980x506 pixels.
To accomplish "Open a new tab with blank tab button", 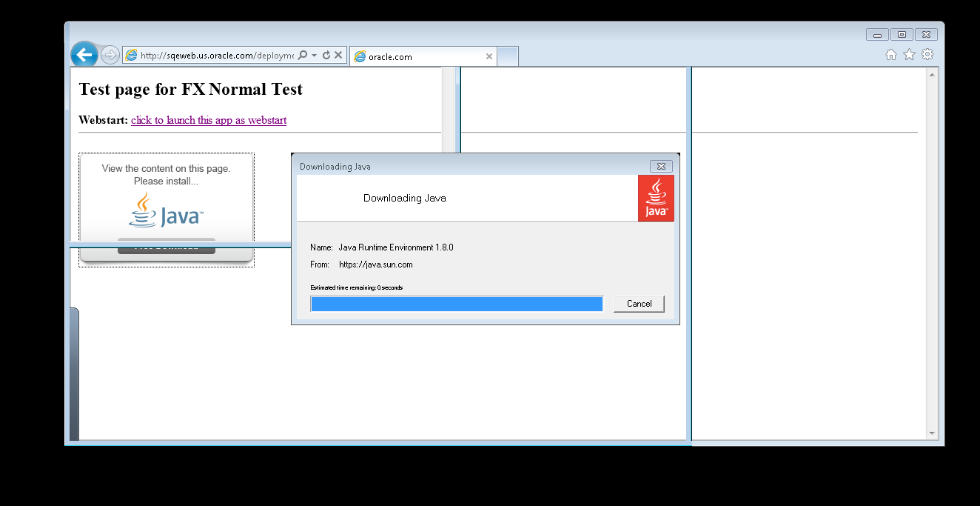I will click(508, 56).
